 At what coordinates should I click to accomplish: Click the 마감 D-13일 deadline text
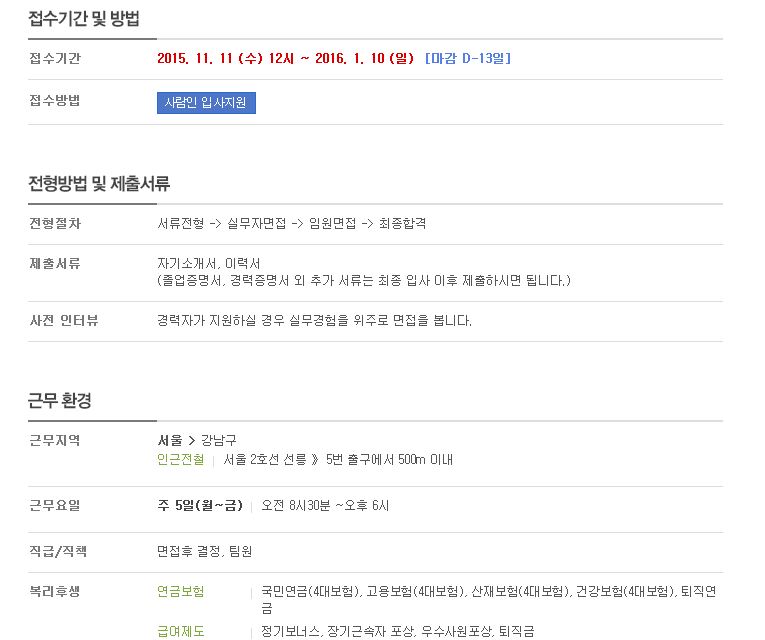click(x=468, y=59)
